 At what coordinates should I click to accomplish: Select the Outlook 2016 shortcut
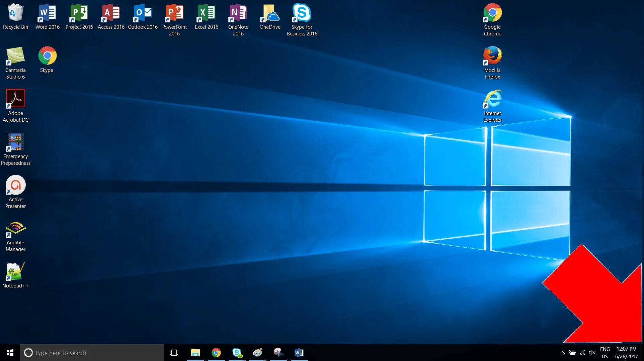coord(143,17)
